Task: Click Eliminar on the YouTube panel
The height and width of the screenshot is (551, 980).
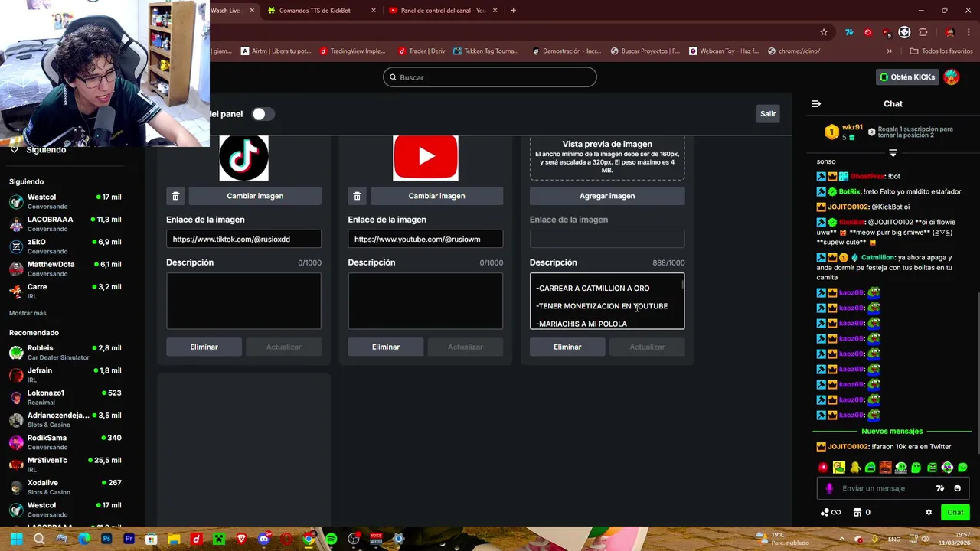Action: coord(386,347)
